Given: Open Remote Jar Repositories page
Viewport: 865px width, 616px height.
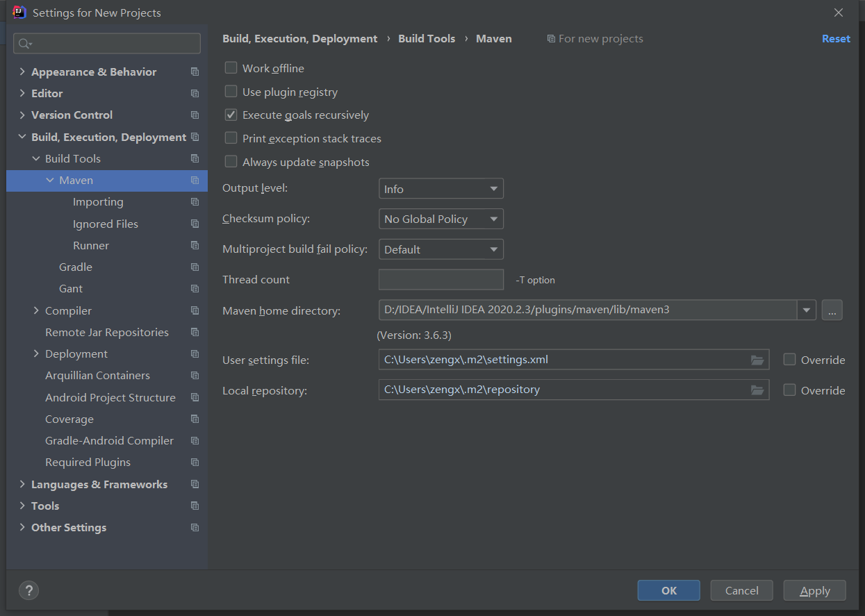Looking at the screenshot, I should 107,332.
